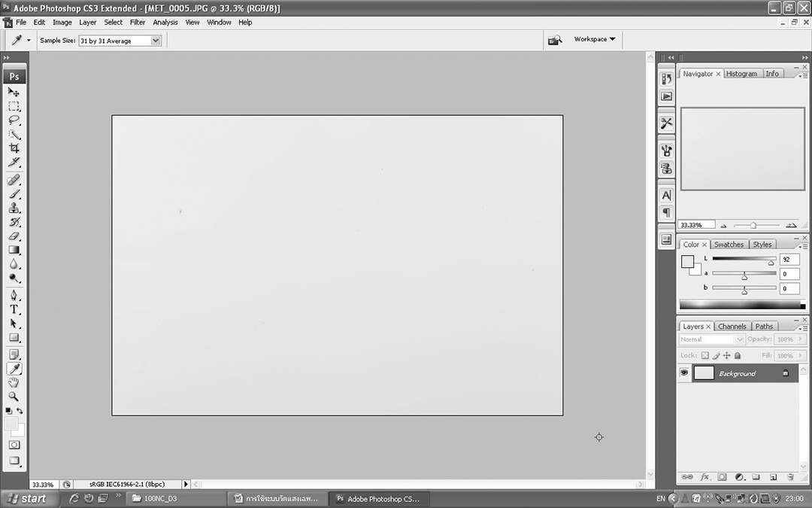
Task: Switch to the Channels tab
Action: click(x=732, y=327)
